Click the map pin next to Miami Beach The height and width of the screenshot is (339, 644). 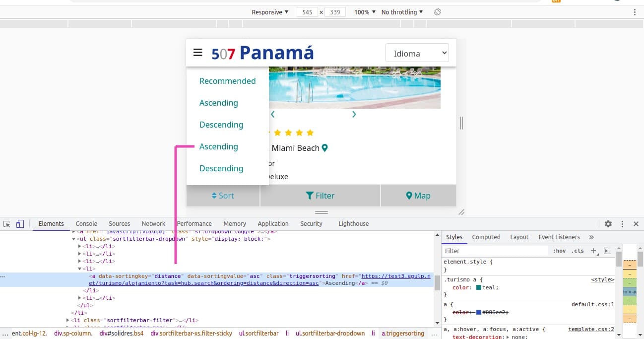click(x=325, y=148)
